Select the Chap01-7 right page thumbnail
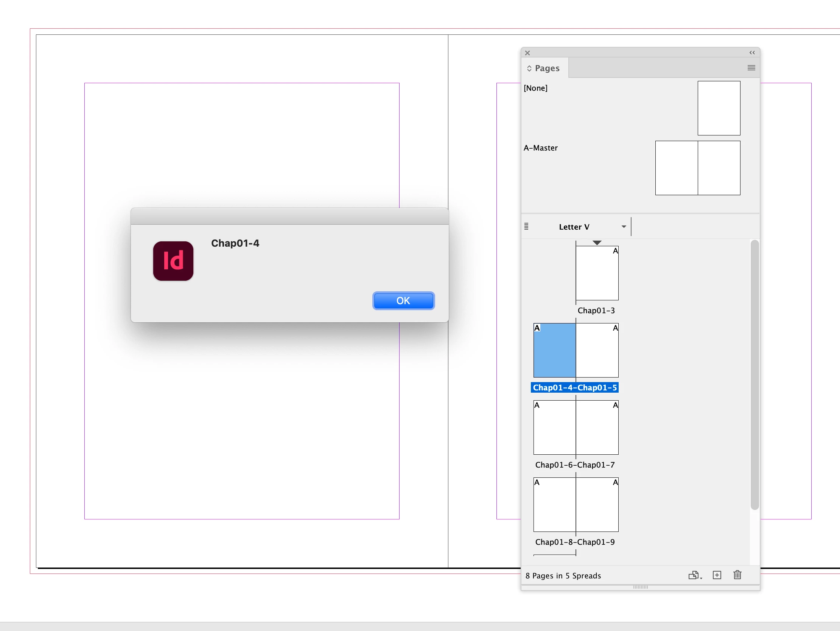The image size is (840, 631). 597,427
